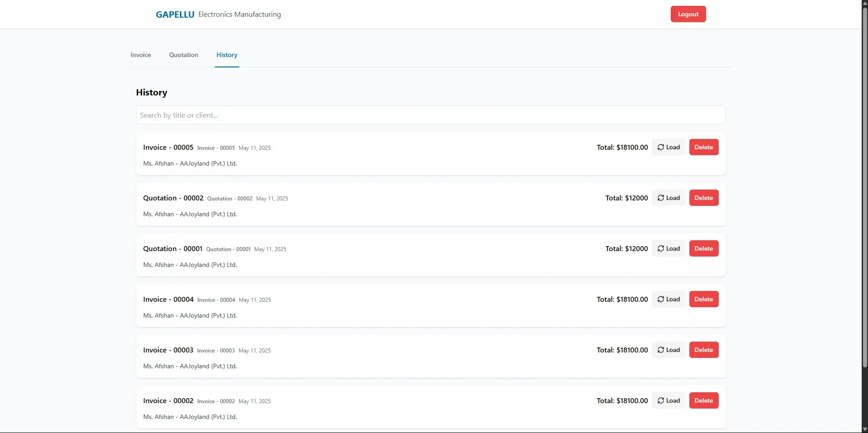Select the History tab
This screenshot has width=868, height=433.
[227, 55]
